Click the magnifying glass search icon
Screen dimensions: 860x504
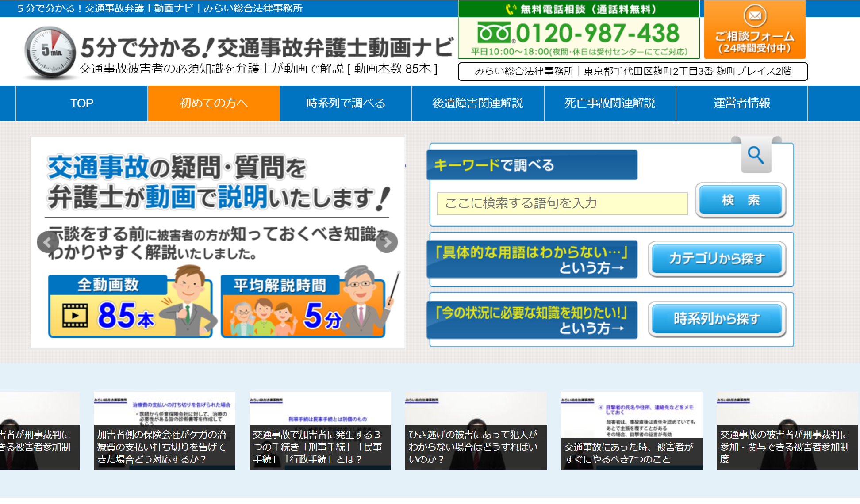[x=756, y=156]
